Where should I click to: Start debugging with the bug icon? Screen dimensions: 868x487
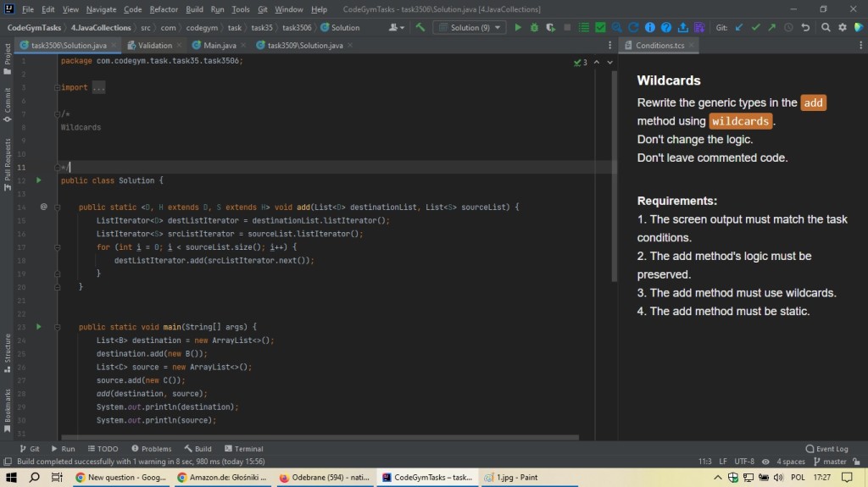click(535, 28)
